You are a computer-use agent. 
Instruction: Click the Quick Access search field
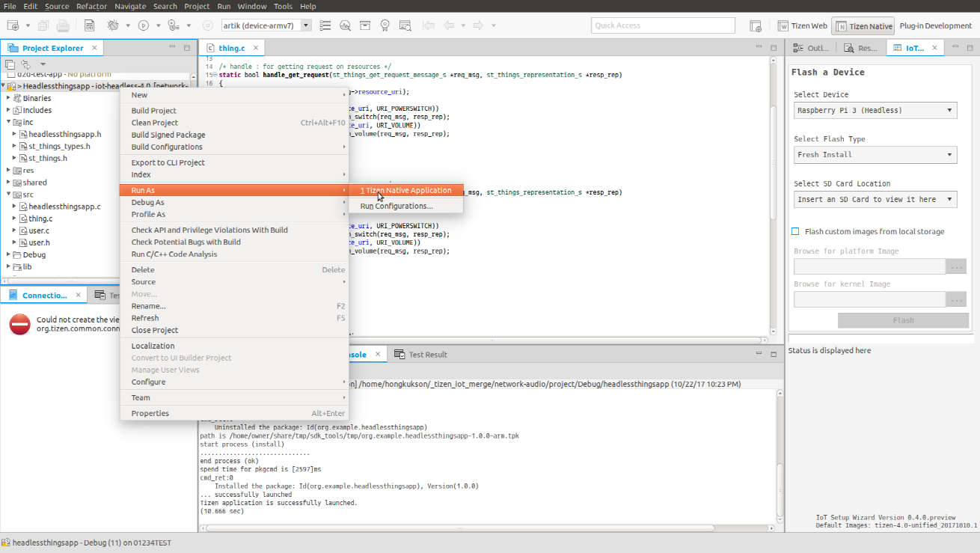click(x=663, y=25)
